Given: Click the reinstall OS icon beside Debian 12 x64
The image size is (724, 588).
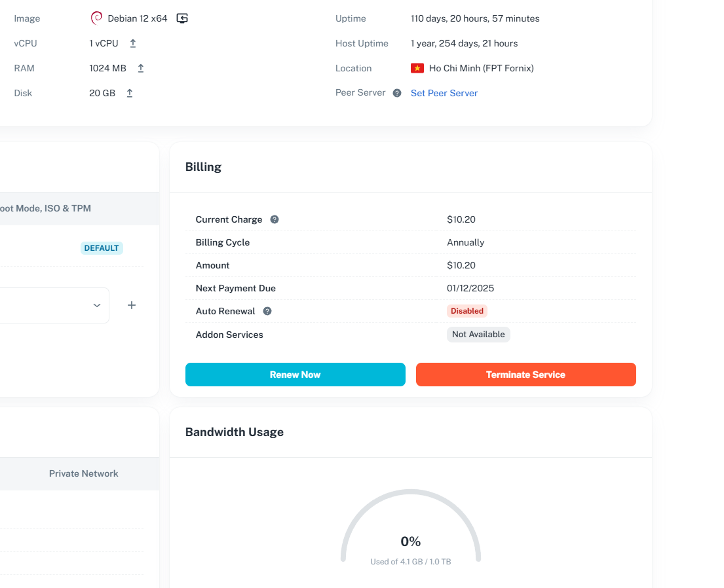Looking at the screenshot, I should coord(182,18).
